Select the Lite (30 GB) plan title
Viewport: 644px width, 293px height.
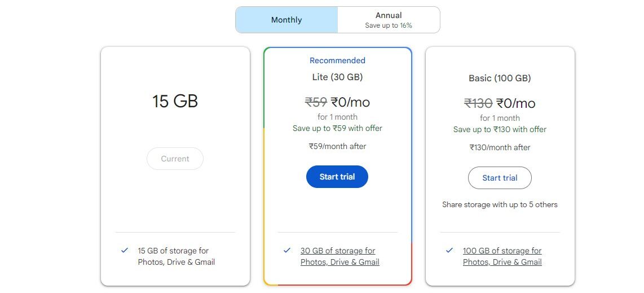(x=337, y=77)
